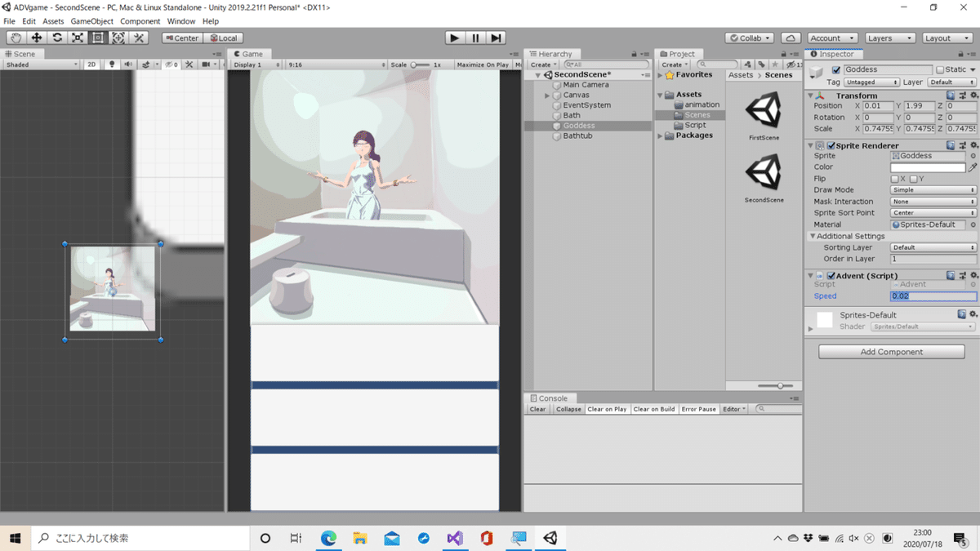Select the Scale tool

point(78,38)
